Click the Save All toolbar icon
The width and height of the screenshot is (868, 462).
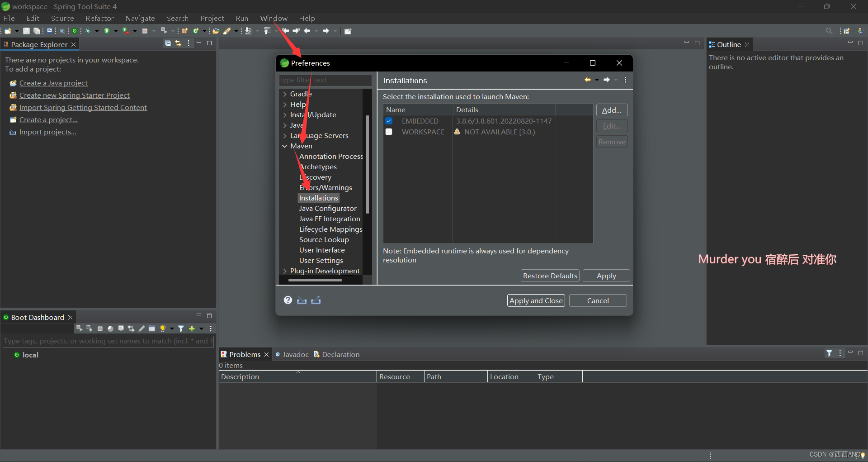[37, 31]
